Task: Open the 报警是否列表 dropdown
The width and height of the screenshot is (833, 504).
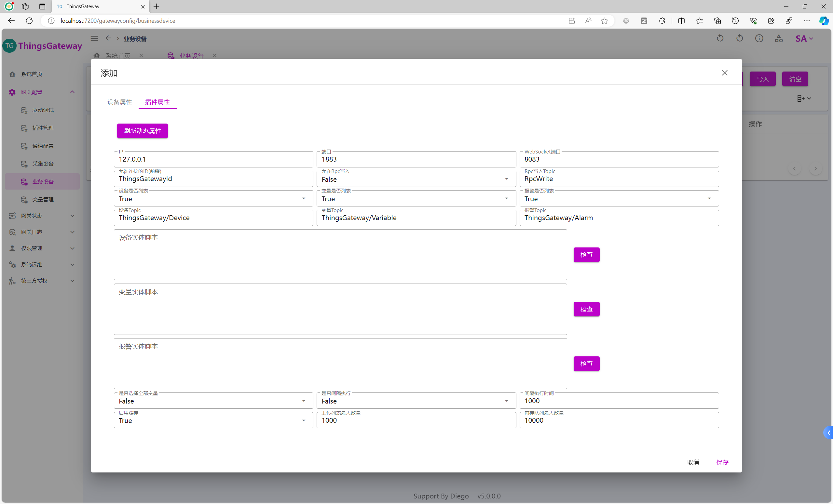Action: (x=619, y=199)
